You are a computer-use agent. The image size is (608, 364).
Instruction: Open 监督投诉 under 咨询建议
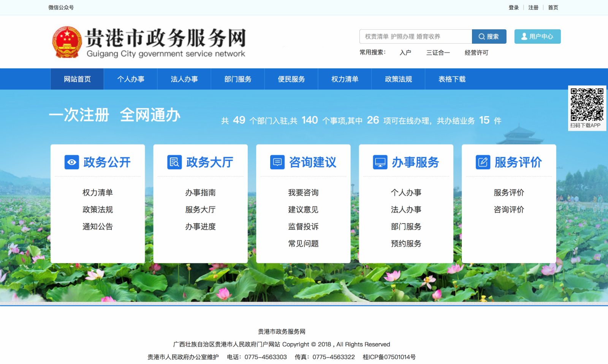303,227
